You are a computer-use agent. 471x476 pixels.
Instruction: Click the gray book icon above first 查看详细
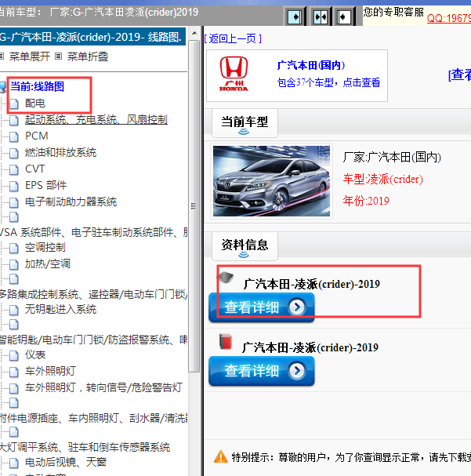(226, 277)
